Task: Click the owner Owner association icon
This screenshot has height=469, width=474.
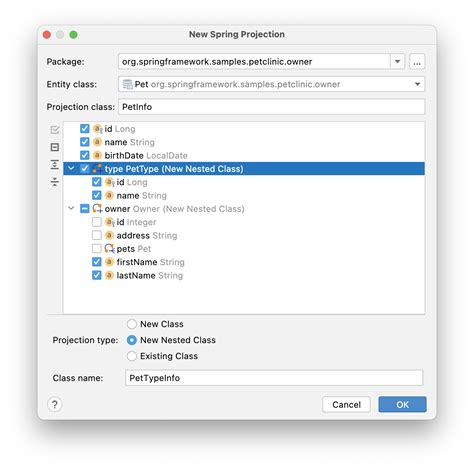Action: 97,209
